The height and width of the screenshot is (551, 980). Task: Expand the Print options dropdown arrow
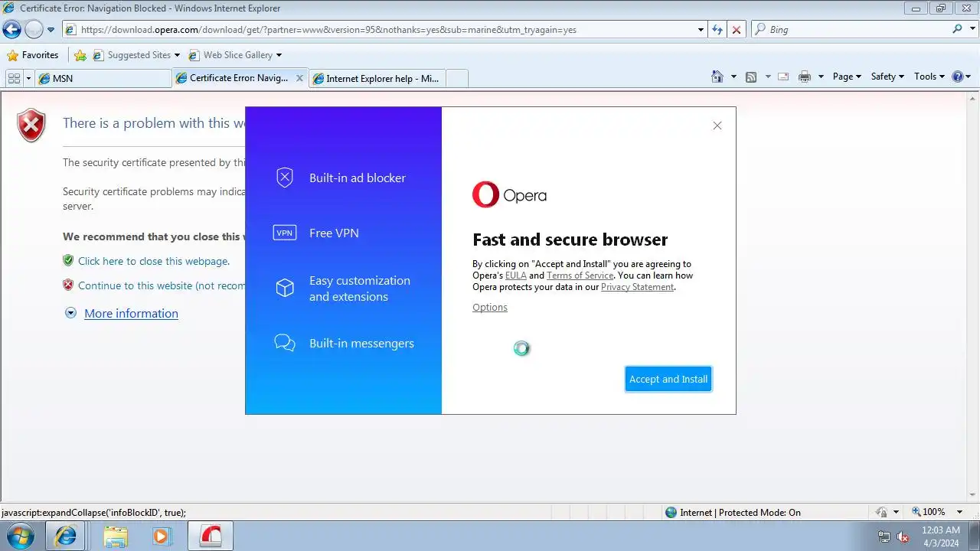coord(821,77)
